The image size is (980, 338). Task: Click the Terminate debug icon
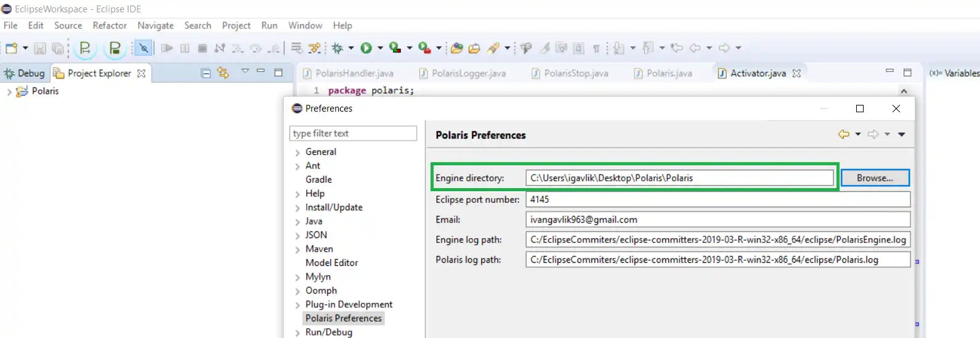(202, 48)
